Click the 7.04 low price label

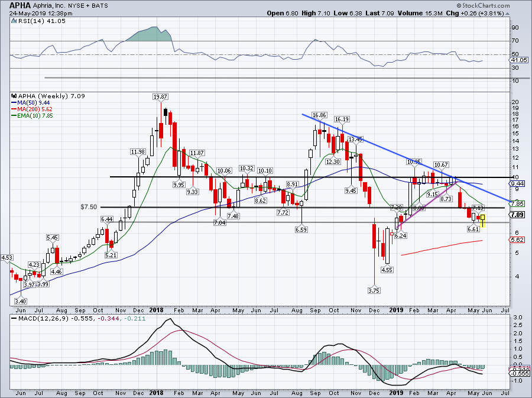pyautogui.click(x=219, y=222)
